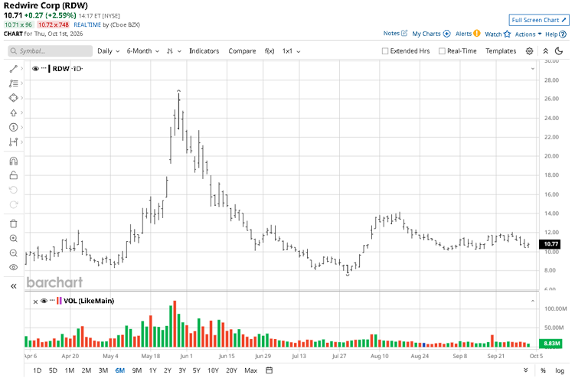
Task: Choose the geometric shapes tool
Action: click(14, 98)
